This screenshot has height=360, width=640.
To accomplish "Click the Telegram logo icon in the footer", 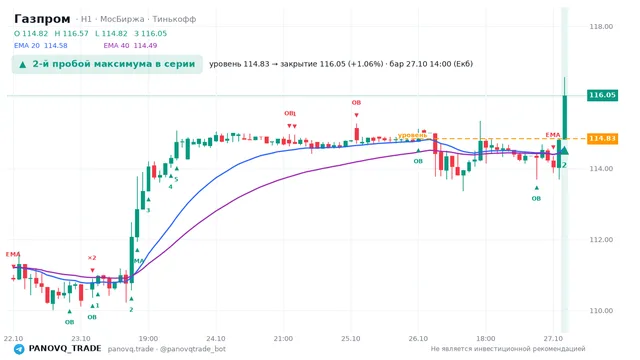I will [x=19, y=349].
